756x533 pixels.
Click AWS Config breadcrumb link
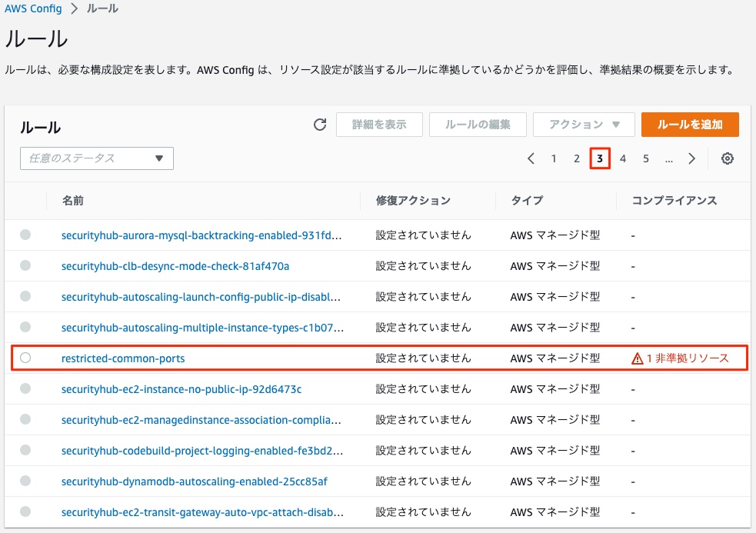tap(33, 10)
